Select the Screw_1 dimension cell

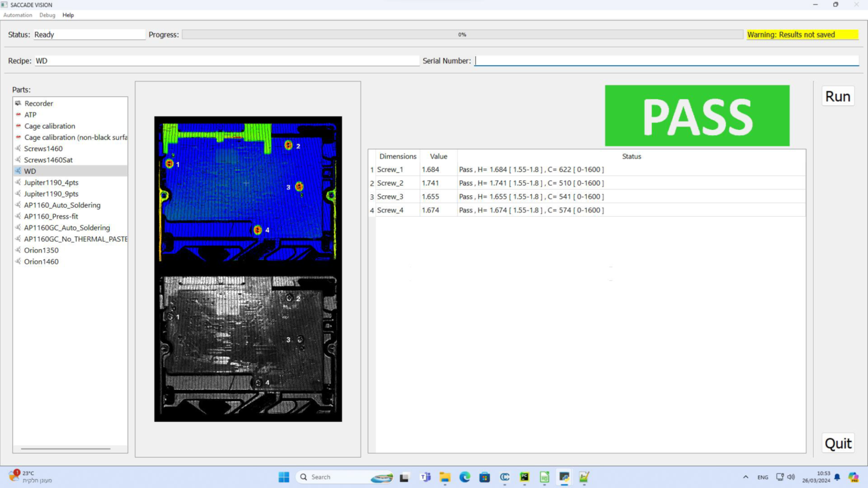pyautogui.click(x=398, y=169)
